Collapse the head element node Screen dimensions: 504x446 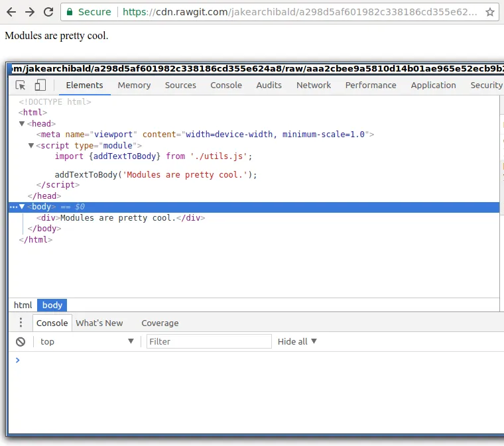coord(22,124)
